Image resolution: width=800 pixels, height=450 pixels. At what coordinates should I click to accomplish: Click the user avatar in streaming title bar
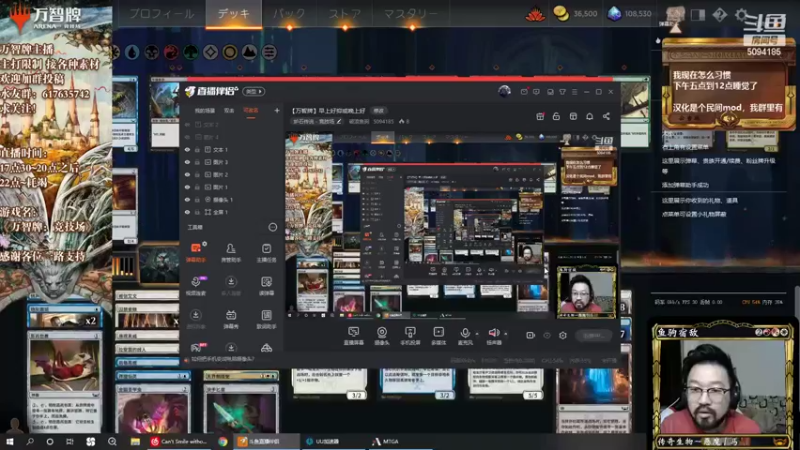pos(504,91)
